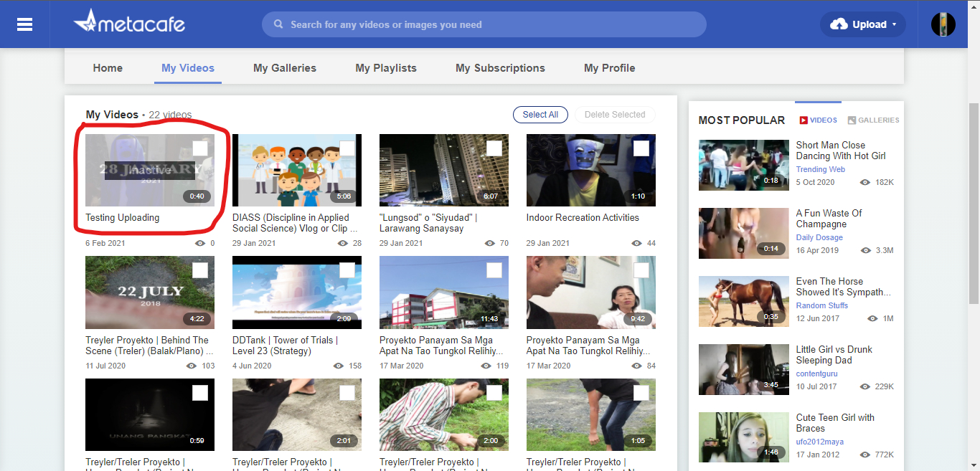Viewport: 980px width, 471px height.
Task: Select the Behind The Scene video checkbox
Action: click(x=200, y=270)
